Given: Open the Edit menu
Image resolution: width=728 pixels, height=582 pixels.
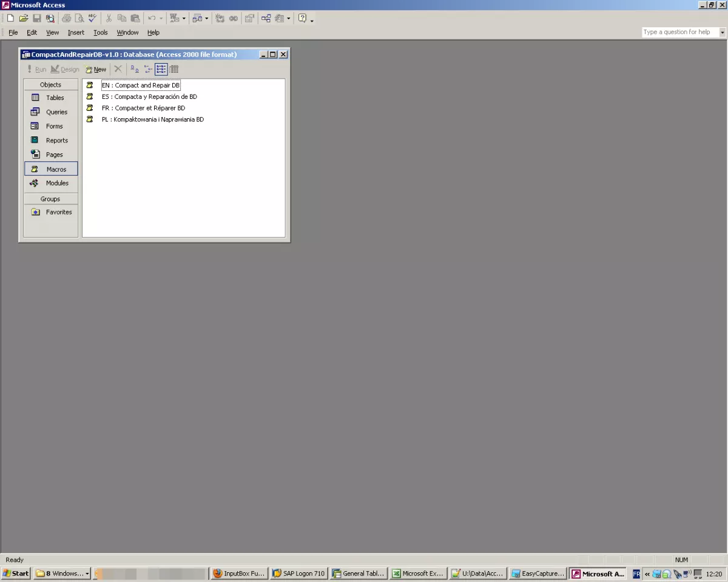Looking at the screenshot, I should pyautogui.click(x=32, y=33).
